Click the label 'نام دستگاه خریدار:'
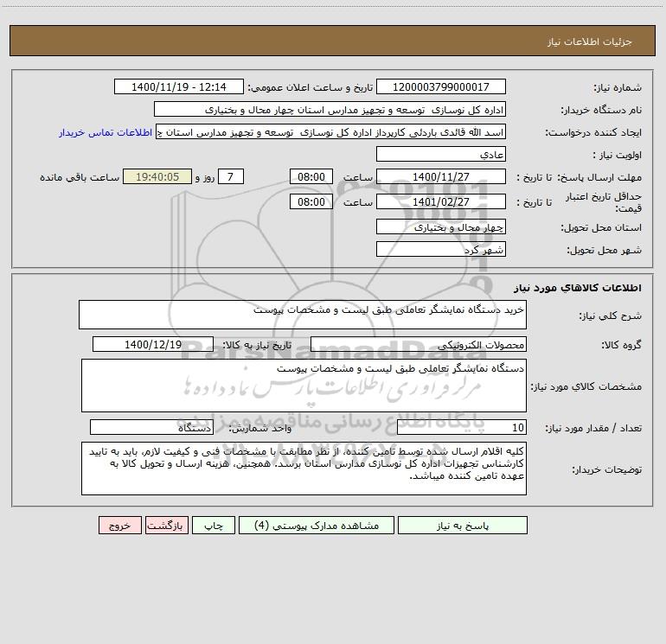 pos(601,110)
